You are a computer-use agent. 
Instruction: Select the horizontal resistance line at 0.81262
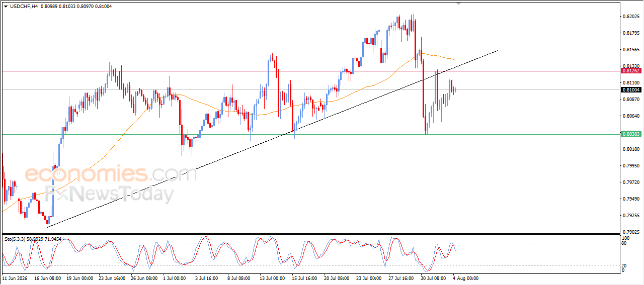(310, 71)
